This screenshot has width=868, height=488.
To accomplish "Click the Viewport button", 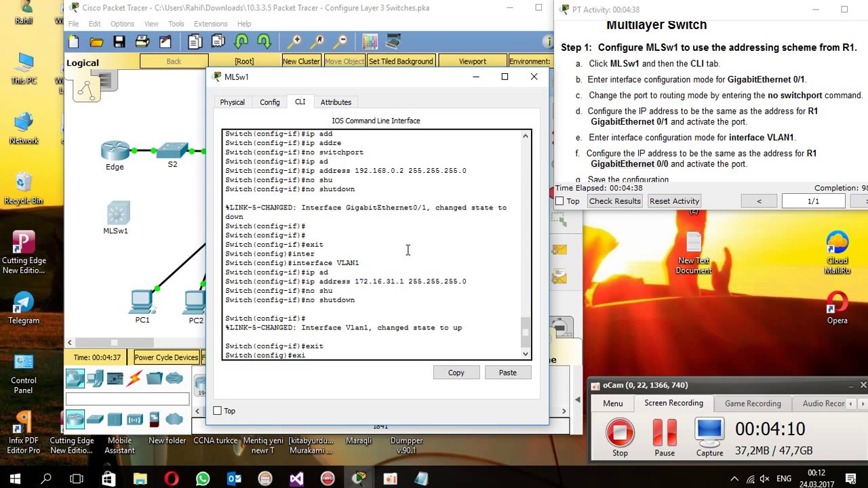I will click(x=472, y=61).
